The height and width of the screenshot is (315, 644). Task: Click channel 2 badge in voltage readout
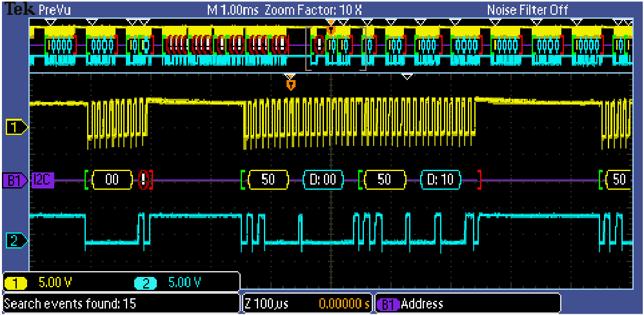coord(145,283)
